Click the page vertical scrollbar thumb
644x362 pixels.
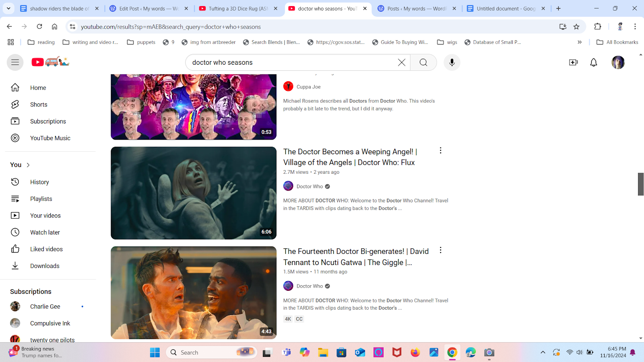coord(640,184)
